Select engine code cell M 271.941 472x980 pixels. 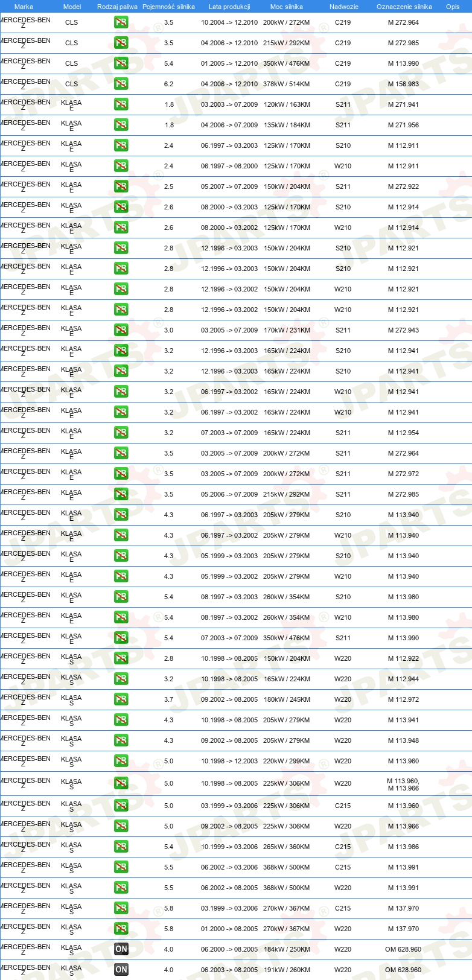click(x=403, y=105)
